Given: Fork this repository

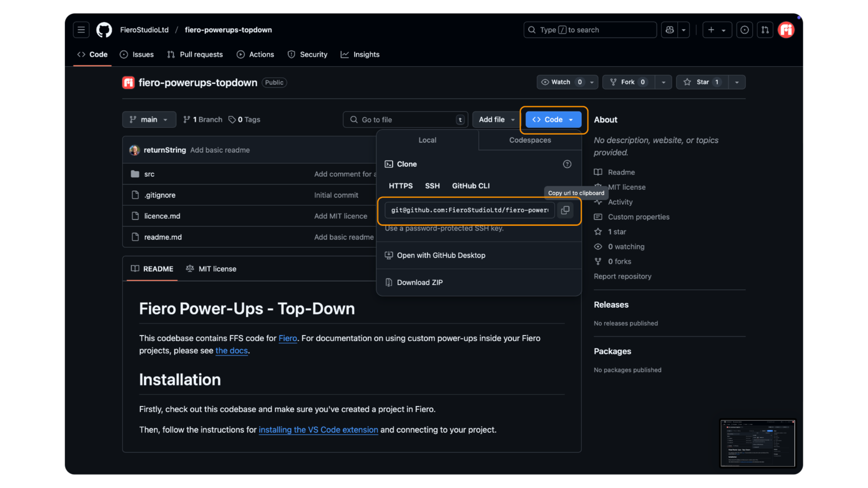Looking at the screenshot, I should [628, 82].
